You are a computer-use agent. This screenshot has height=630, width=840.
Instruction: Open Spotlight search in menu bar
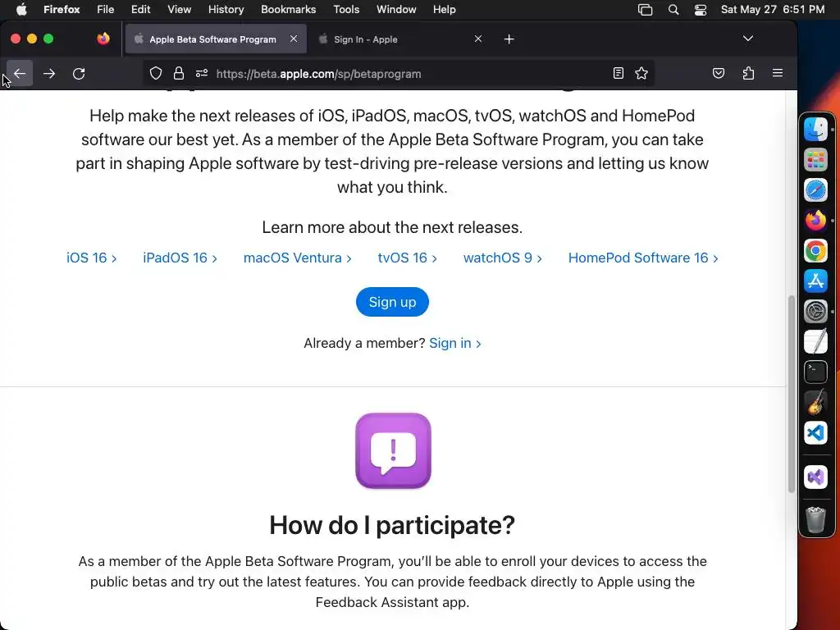(673, 10)
